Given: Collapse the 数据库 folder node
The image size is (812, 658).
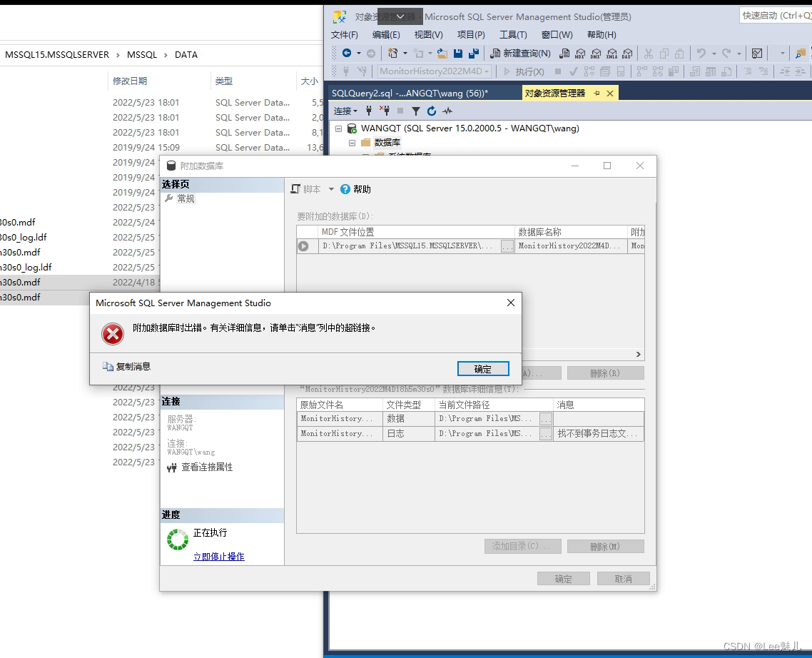Looking at the screenshot, I should pos(352,143).
